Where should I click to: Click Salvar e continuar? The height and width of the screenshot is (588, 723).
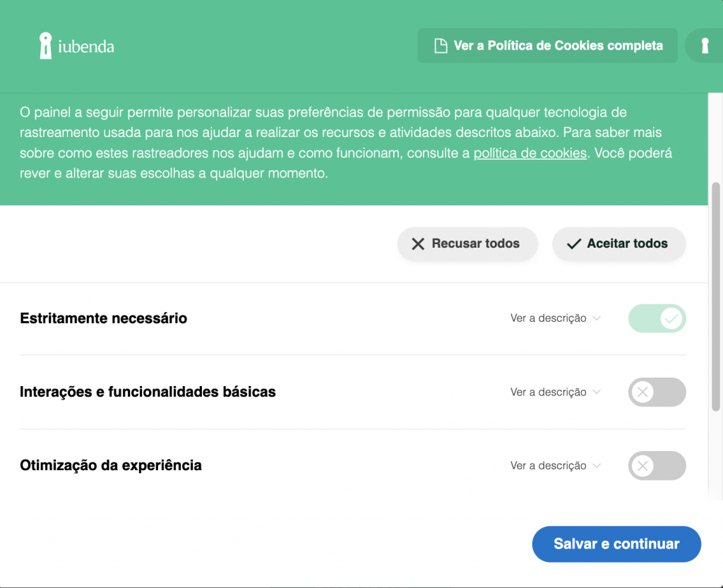pos(616,544)
